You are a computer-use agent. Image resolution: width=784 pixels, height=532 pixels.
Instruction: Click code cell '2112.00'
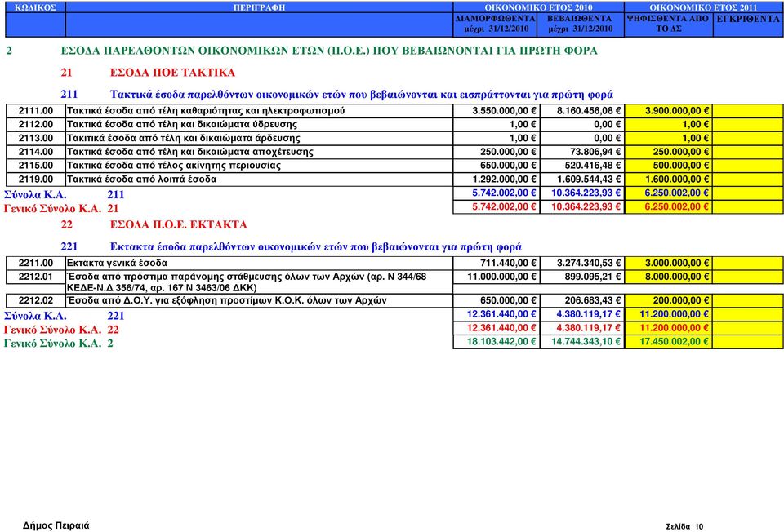(x=35, y=124)
